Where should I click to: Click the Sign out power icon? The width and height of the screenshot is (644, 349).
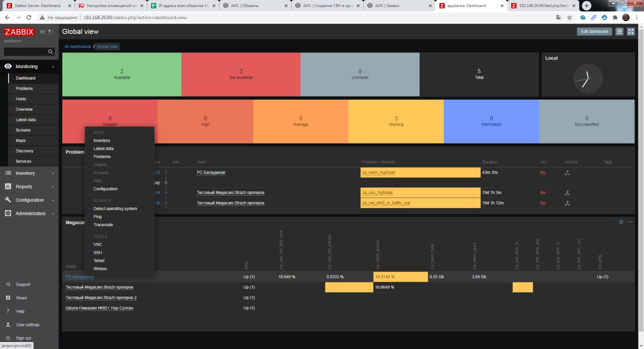coord(8,338)
